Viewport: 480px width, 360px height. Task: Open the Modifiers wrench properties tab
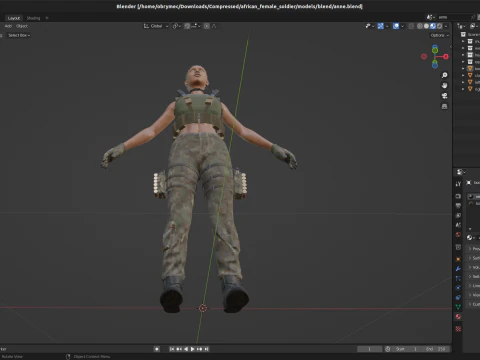[x=458, y=268]
